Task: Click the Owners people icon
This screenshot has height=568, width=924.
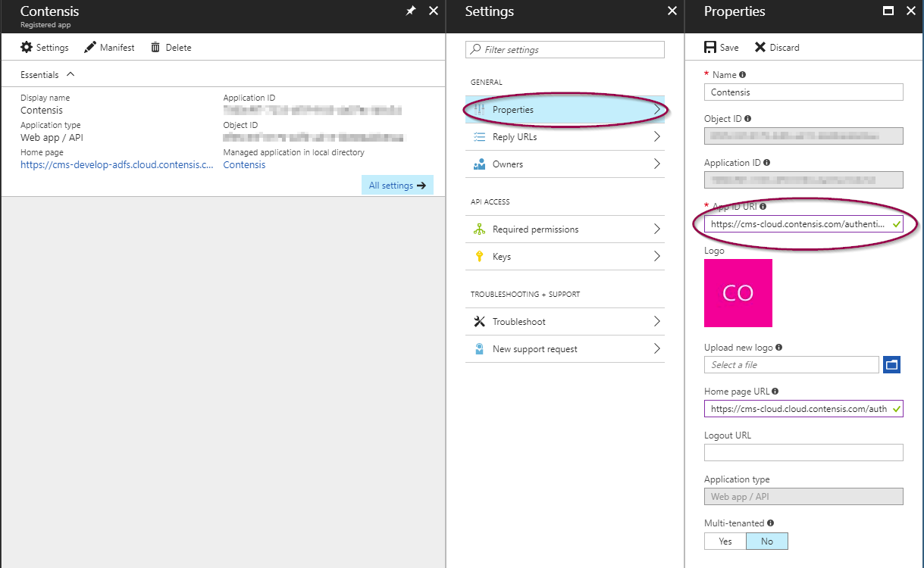Action: click(479, 164)
